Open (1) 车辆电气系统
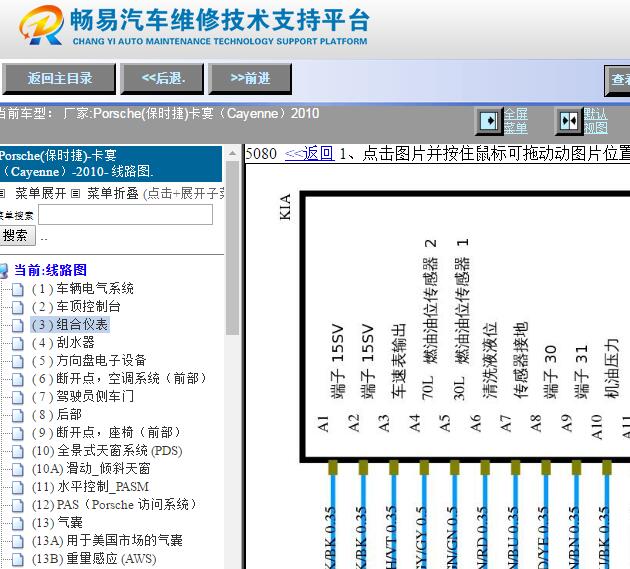 tap(83, 289)
